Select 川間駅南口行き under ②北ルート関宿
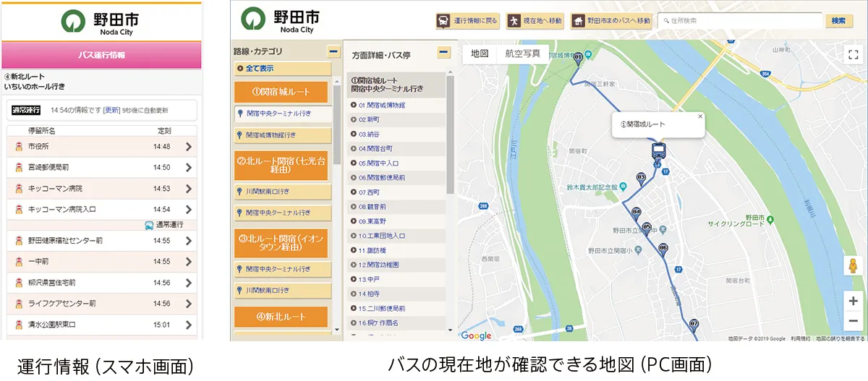 click(283, 192)
